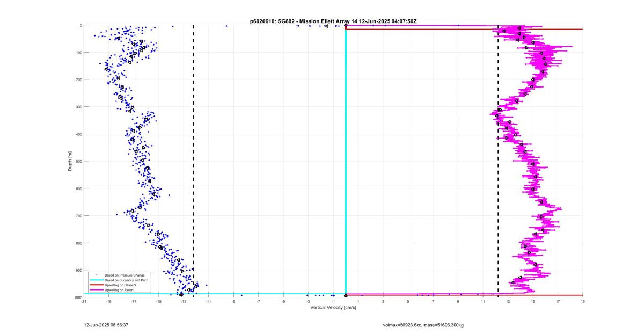This screenshot has height=334, width=644.
Task: Click the x-axis tick label '-1'
Action: (333, 301)
